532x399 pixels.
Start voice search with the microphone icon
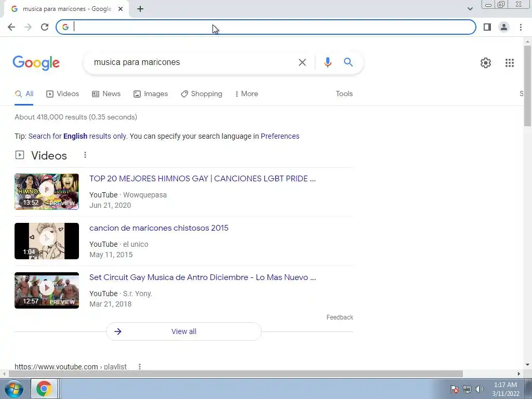327,62
